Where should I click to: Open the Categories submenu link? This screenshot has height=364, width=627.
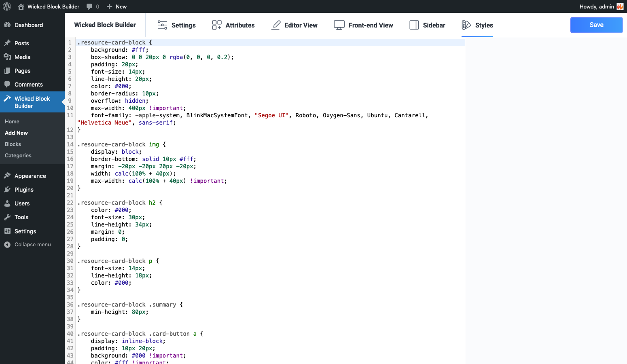(18, 156)
